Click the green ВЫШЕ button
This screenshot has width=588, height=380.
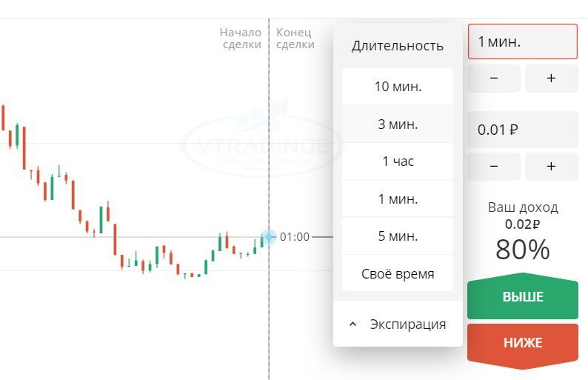[x=522, y=296]
